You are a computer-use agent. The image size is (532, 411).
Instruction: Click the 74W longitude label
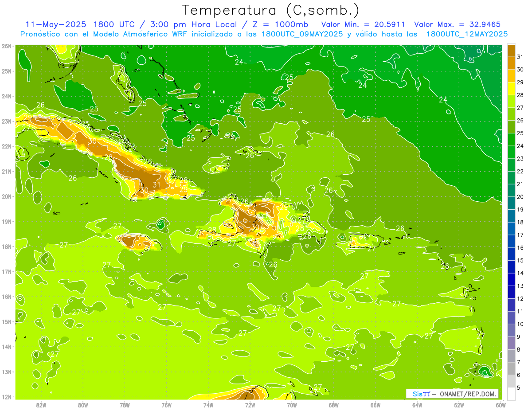point(208,404)
